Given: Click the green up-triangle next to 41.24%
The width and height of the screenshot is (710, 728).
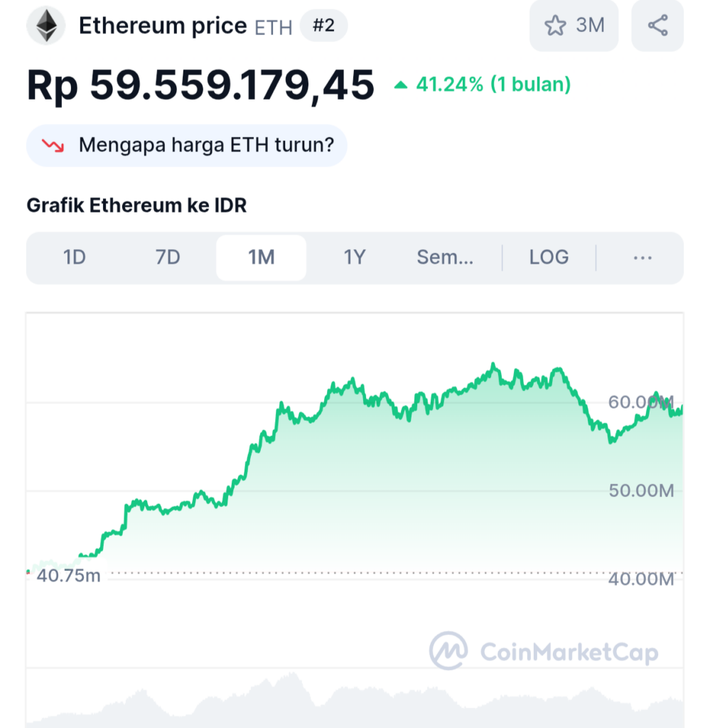Looking at the screenshot, I should pos(400,85).
